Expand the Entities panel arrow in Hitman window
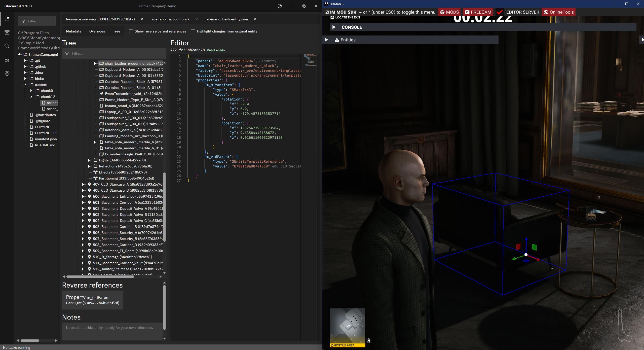Image resolution: width=644 pixels, height=350 pixels. pyautogui.click(x=326, y=40)
